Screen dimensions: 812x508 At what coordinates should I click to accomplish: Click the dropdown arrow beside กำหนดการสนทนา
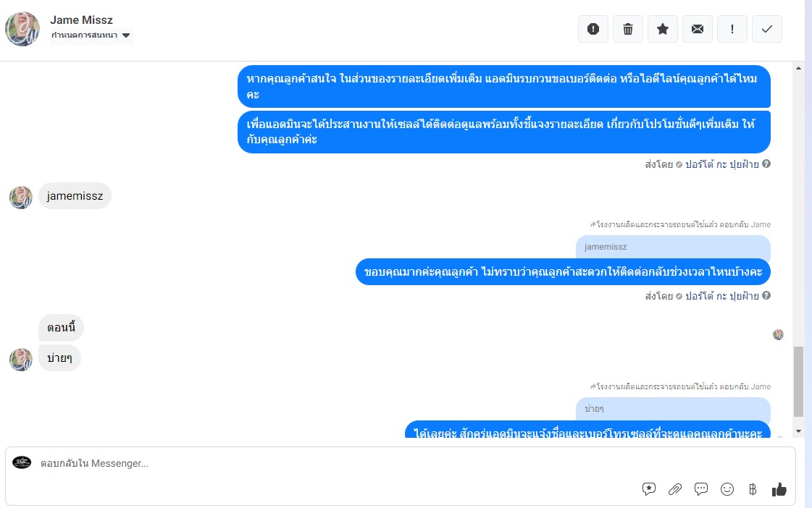pos(126,35)
